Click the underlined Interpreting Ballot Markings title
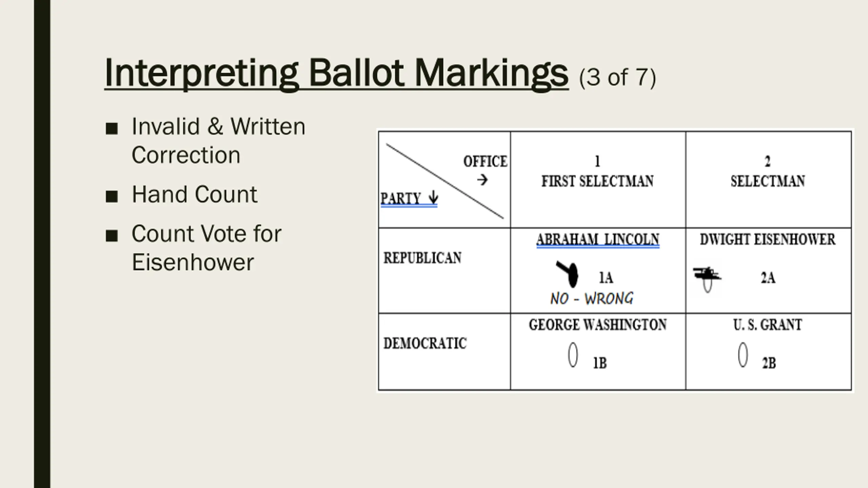Screen dimensions: 868x488 coord(336,73)
